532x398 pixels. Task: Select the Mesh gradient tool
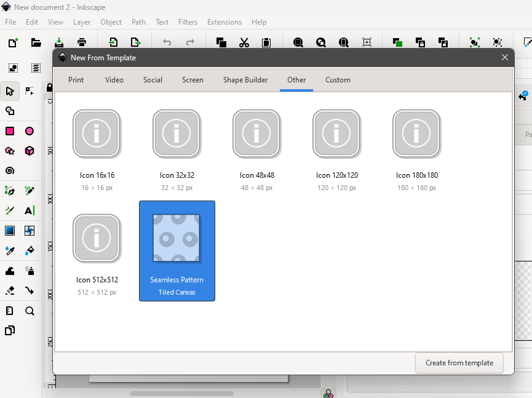point(30,231)
